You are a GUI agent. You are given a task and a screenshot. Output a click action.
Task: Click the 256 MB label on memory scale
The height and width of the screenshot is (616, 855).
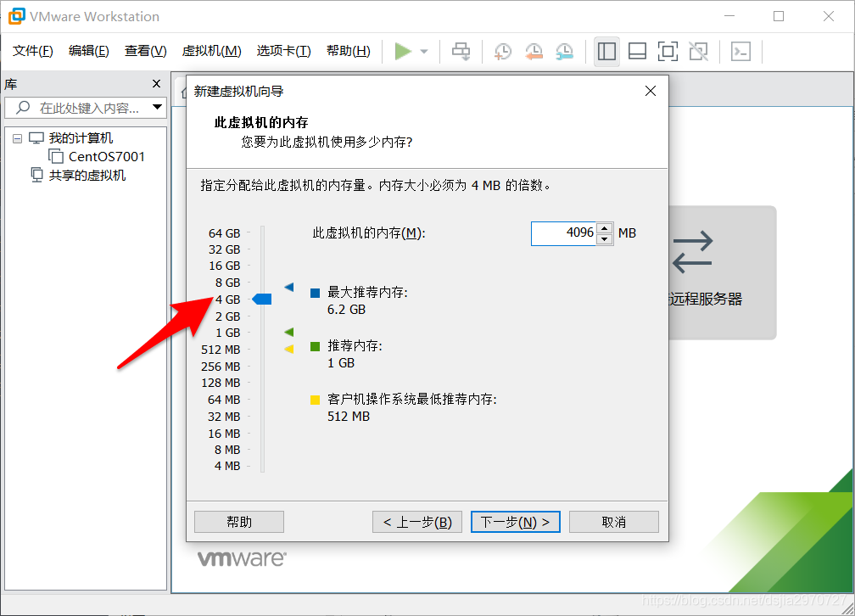(221, 367)
